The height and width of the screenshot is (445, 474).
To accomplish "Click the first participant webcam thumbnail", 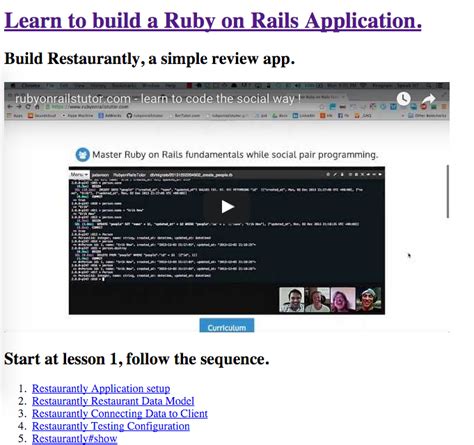I will [292, 300].
